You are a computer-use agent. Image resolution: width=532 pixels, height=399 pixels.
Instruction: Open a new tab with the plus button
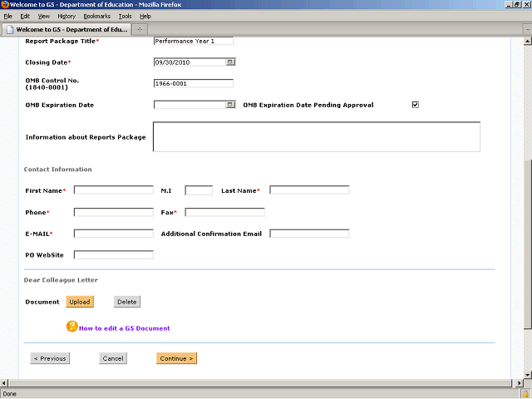coord(140,30)
